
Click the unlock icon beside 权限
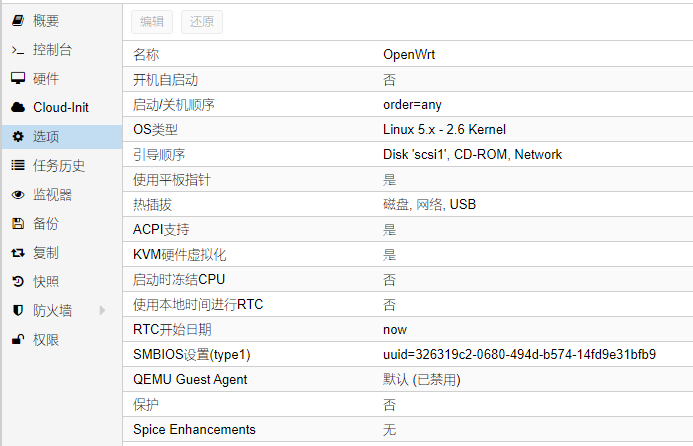pos(18,339)
